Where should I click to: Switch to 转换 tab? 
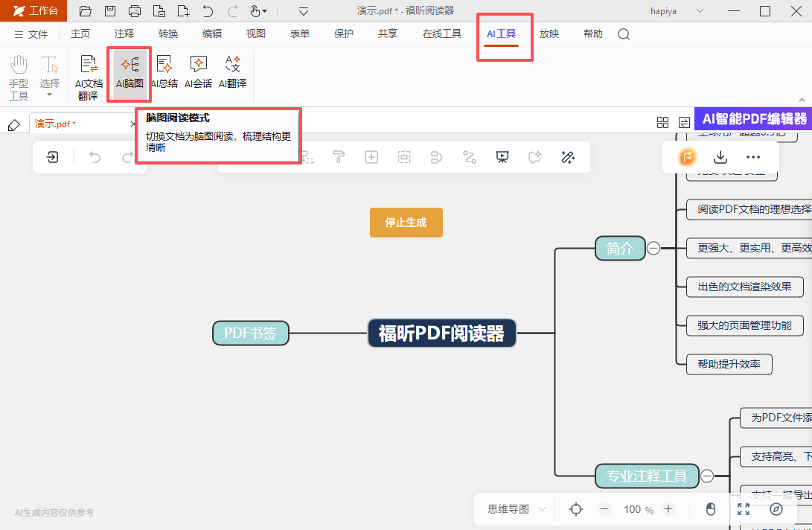tap(168, 33)
